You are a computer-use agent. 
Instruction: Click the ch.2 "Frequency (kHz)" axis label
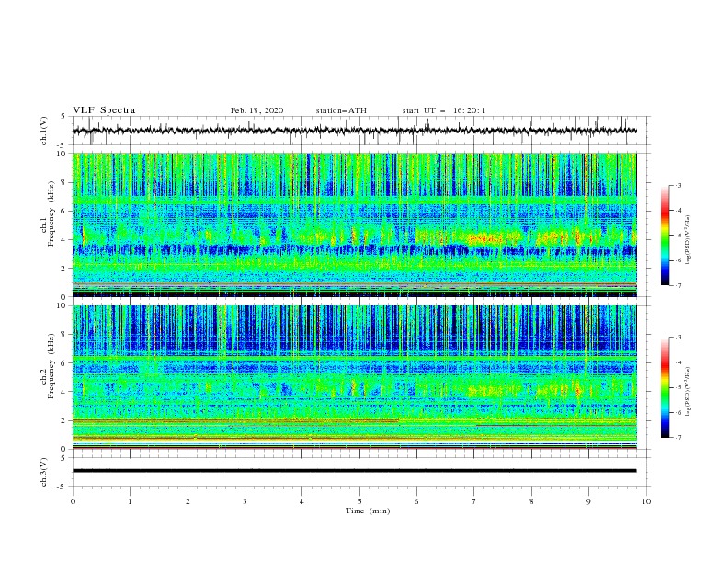point(51,366)
